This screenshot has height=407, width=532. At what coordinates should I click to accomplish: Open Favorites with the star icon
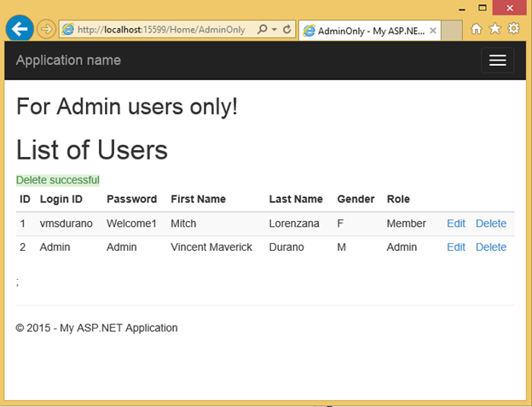(x=494, y=29)
